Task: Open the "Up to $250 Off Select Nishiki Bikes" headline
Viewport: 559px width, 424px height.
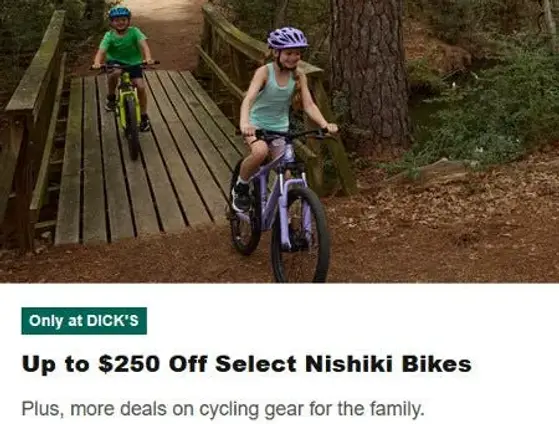Action: click(x=247, y=364)
